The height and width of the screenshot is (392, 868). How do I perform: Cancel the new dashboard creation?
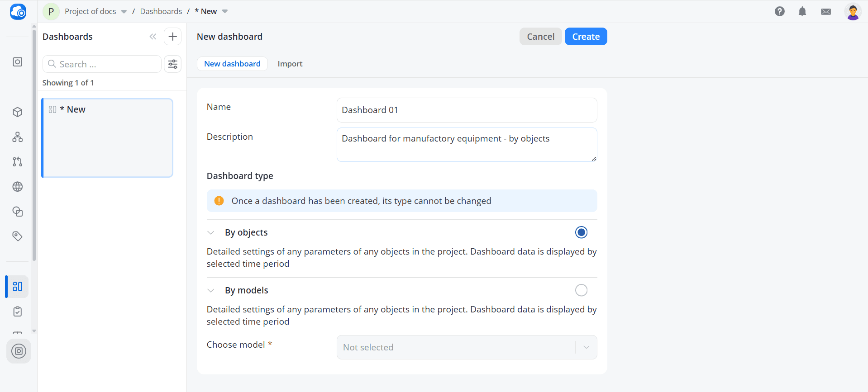pyautogui.click(x=540, y=37)
